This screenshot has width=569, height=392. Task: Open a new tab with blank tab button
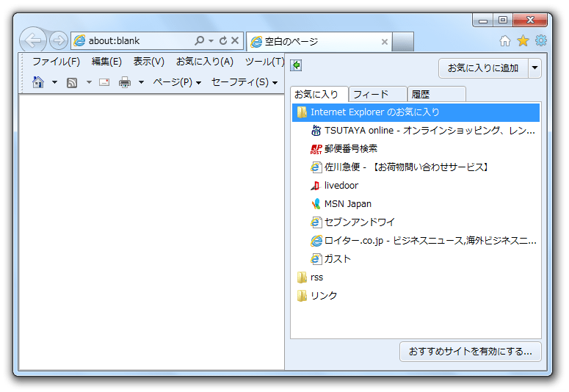403,42
